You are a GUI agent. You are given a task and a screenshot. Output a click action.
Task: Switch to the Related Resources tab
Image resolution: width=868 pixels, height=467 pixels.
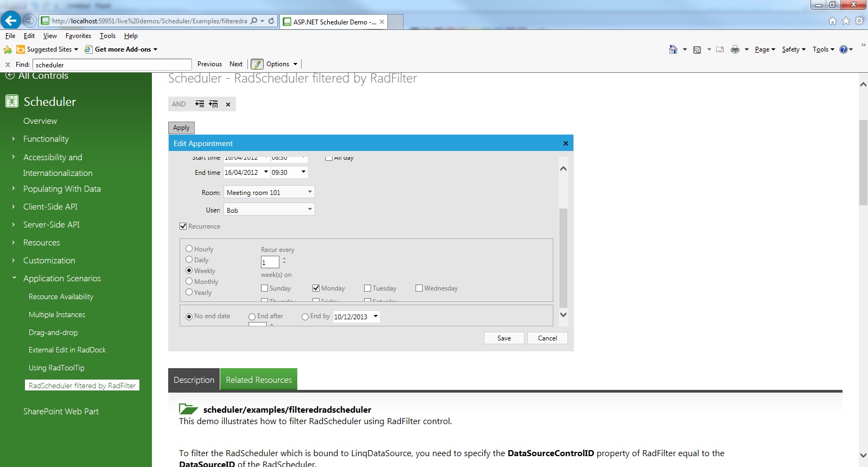[x=259, y=380]
